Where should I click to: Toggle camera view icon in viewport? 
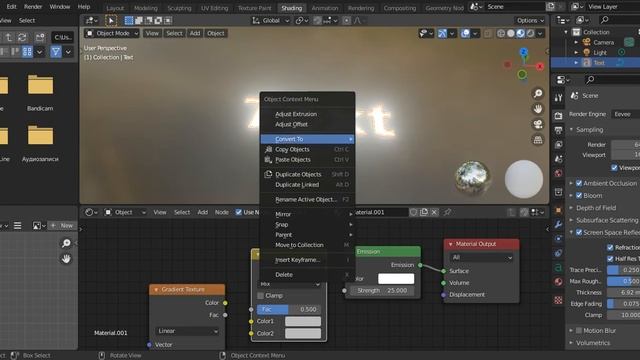click(538, 124)
